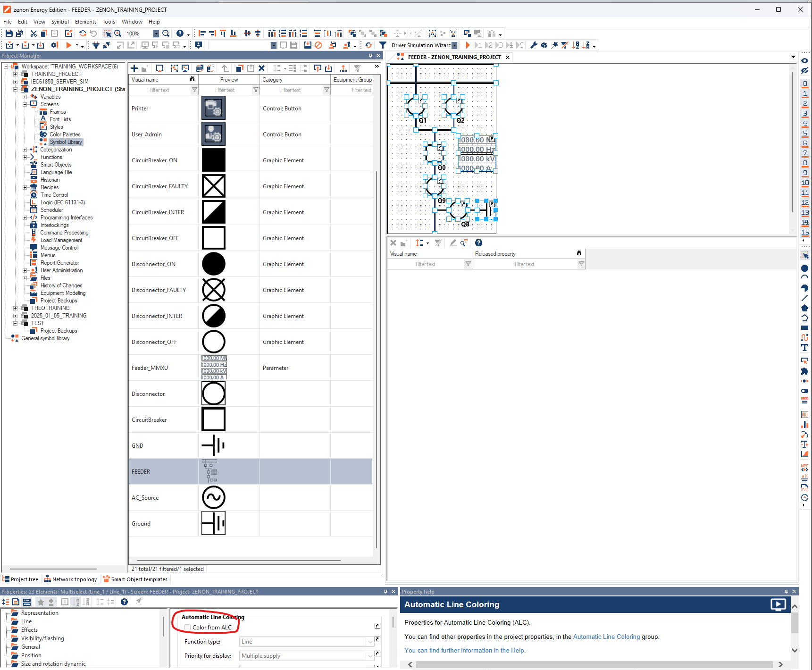Click the Cut scissors icon
The image size is (812, 670).
pos(33,33)
